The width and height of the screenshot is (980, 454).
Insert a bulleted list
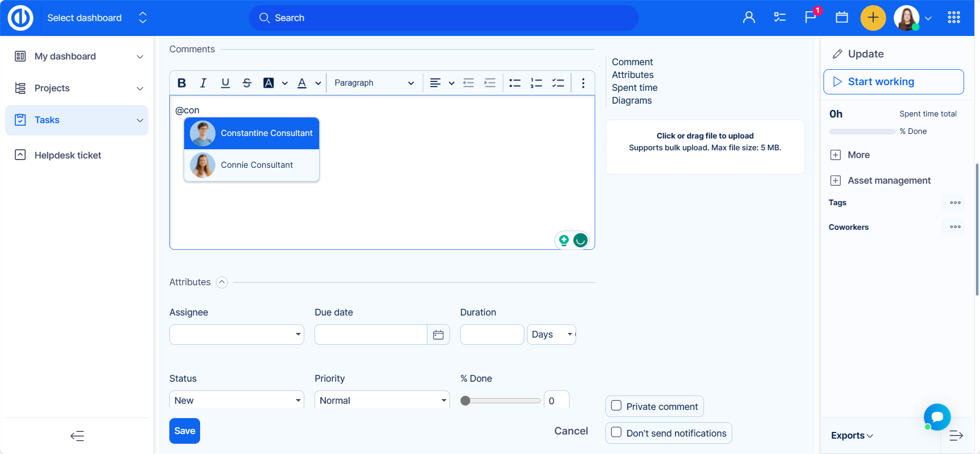tap(515, 83)
